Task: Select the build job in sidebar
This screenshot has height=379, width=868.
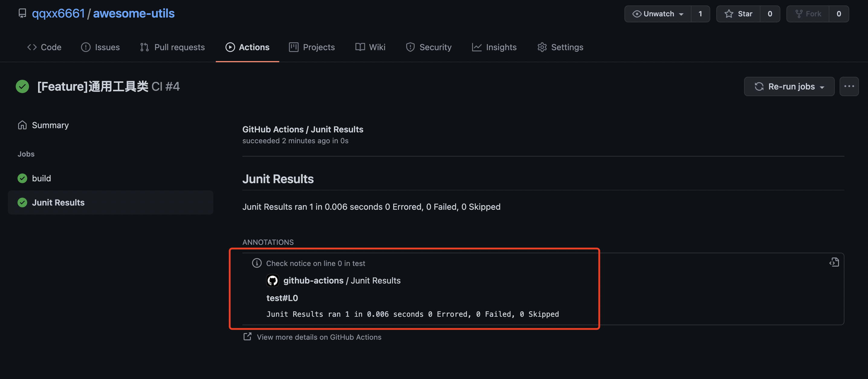Action: [111, 178]
